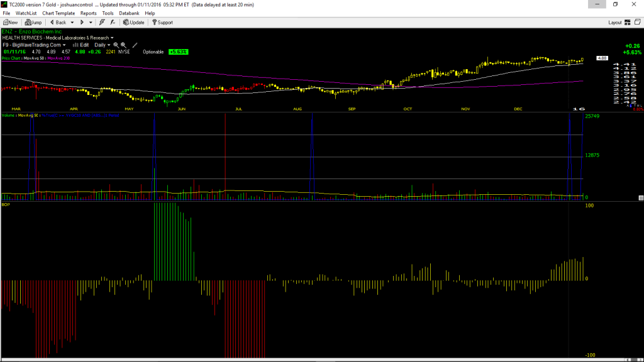Image resolution: width=644 pixels, height=362 pixels.
Task: Click the cascade windows icon beside Layout
Action: pos(638,22)
